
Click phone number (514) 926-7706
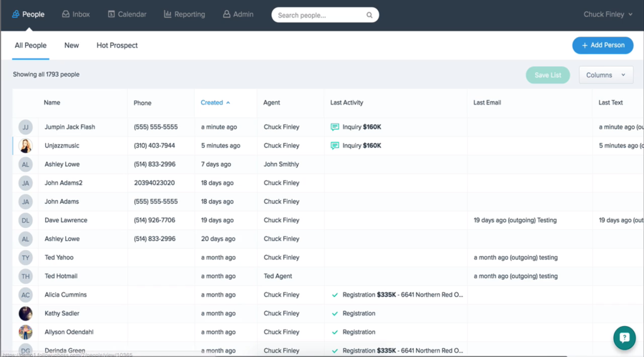pyautogui.click(x=155, y=220)
